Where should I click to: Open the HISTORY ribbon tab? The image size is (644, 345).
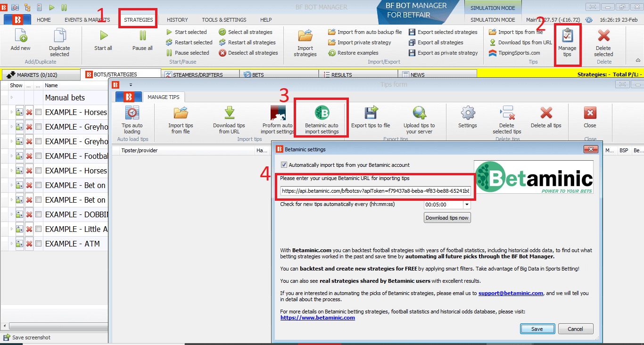tap(177, 20)
